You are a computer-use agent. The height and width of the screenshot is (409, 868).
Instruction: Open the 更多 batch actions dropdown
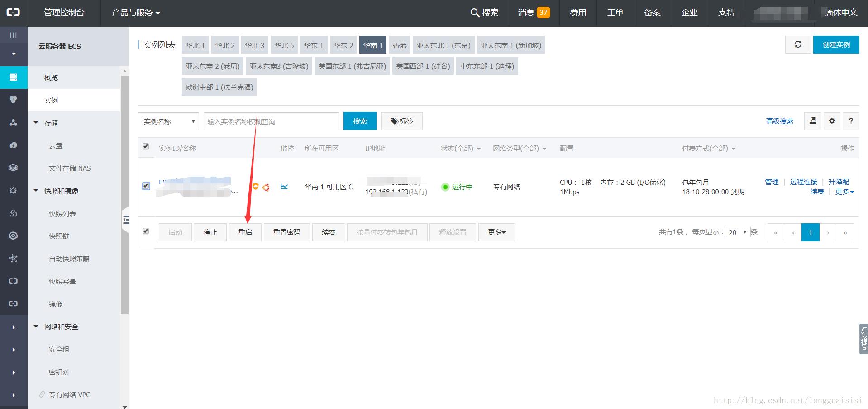coord(497,232)
